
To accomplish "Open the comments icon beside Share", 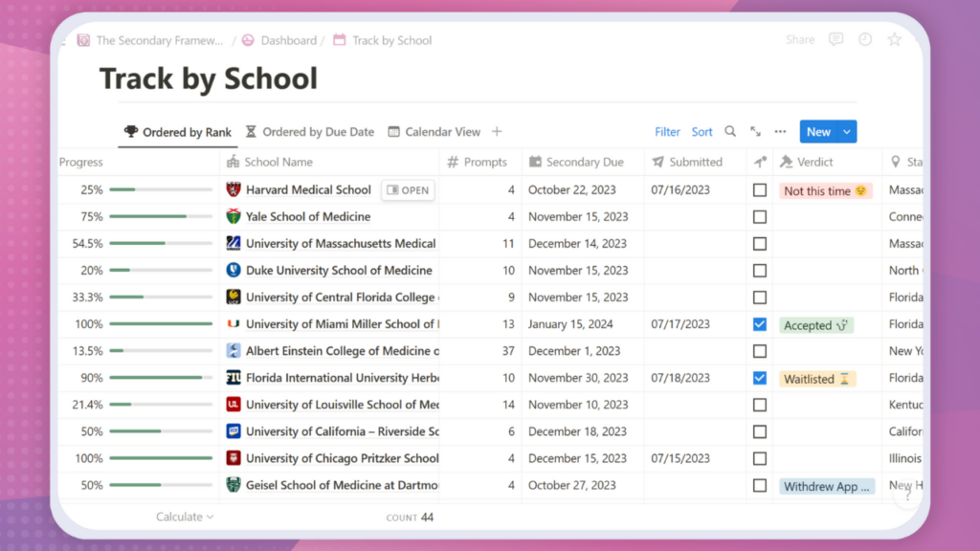I will 836,40.
